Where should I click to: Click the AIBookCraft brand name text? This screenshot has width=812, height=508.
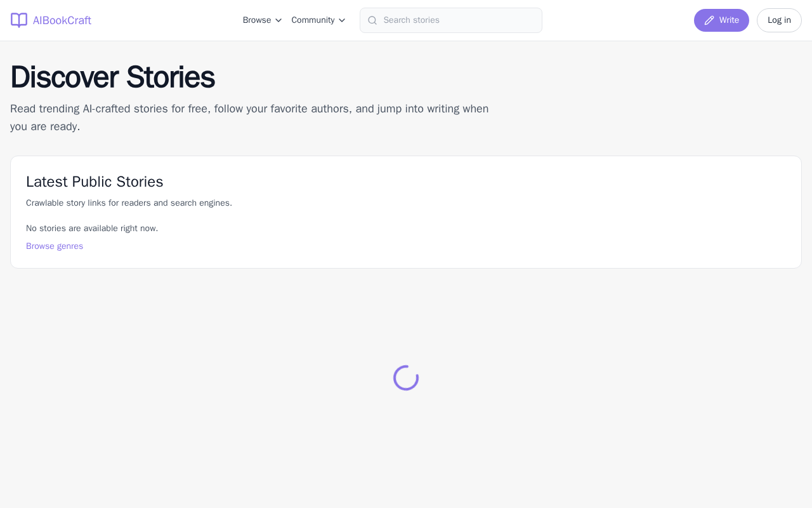62,20
